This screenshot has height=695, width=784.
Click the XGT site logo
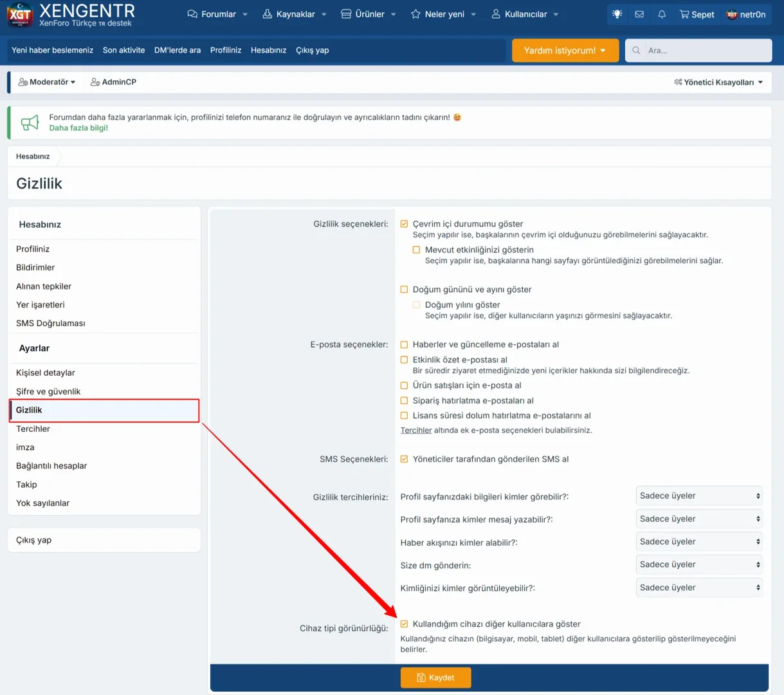(21, 15)
